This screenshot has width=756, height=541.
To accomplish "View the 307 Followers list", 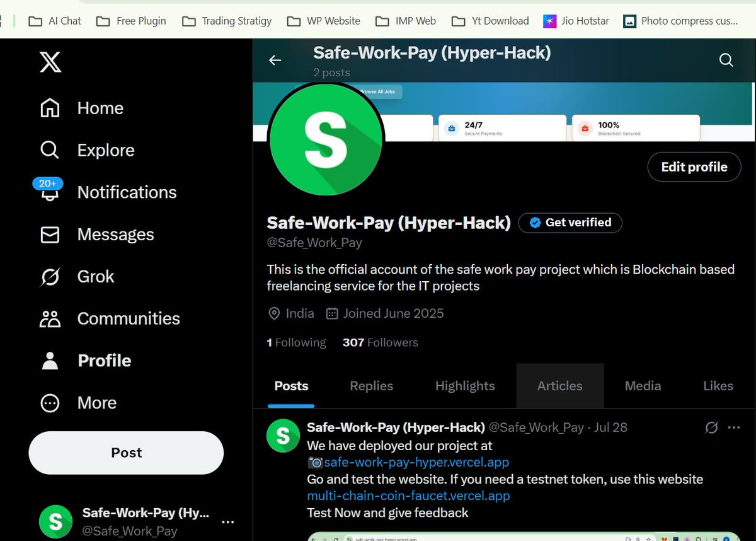I will coord(380,342).
